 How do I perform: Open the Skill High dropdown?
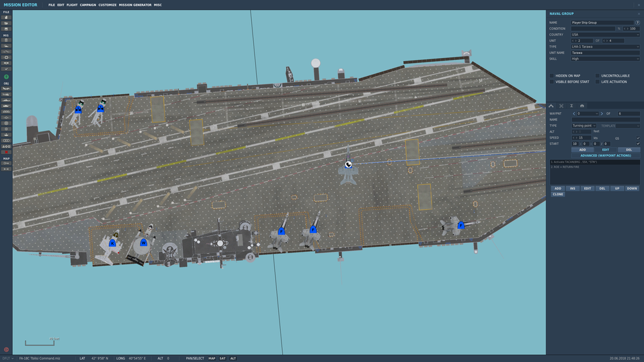click(605, 59)
